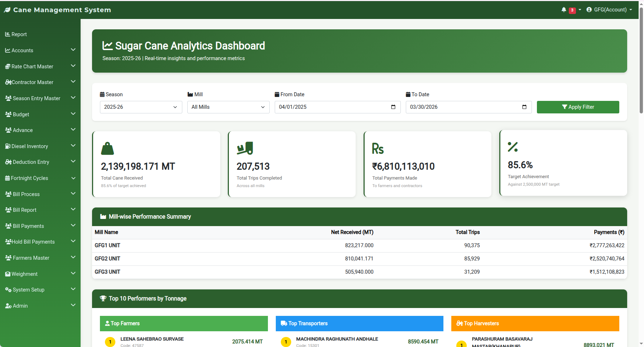Screen dimensions: 644x347
Task: Click the Top Harvesters header
Action: coord(535,323)
